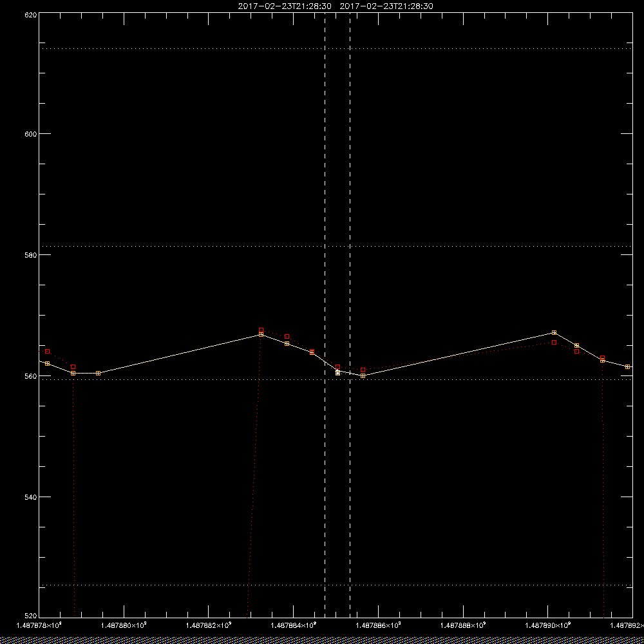644x644 pixels.
Task: Click the 600 y-axis label
Action: point(31,134)
